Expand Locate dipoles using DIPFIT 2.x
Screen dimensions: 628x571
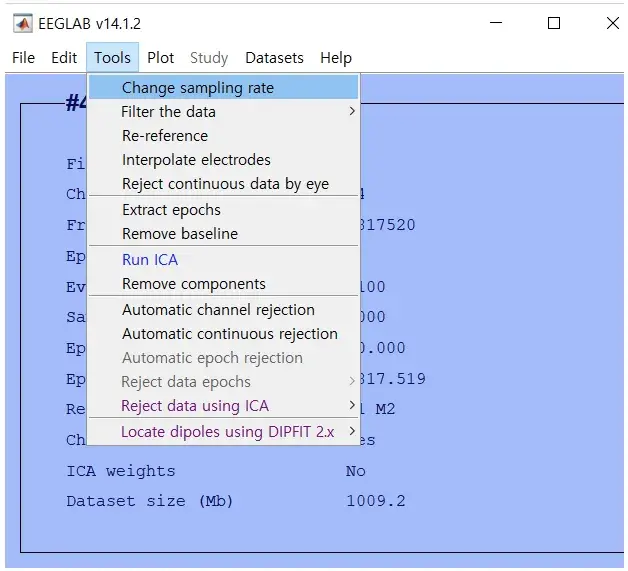[x=230, y=432]
